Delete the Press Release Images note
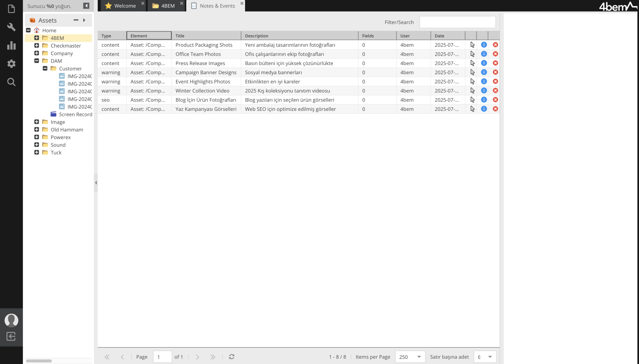639x364 pixels. point(495,63)
